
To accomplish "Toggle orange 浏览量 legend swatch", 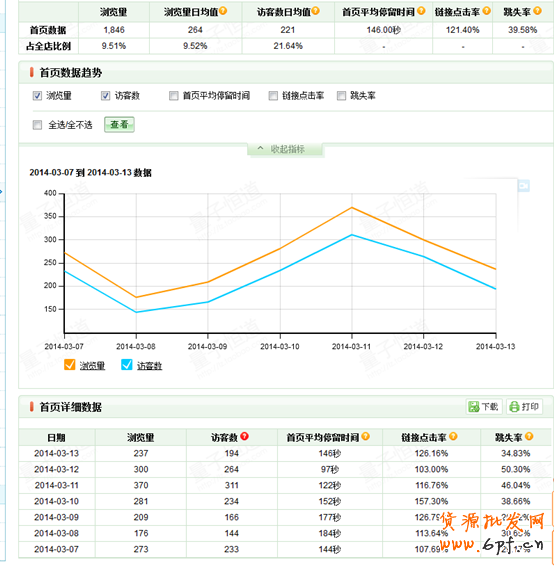I will (69, 365).
